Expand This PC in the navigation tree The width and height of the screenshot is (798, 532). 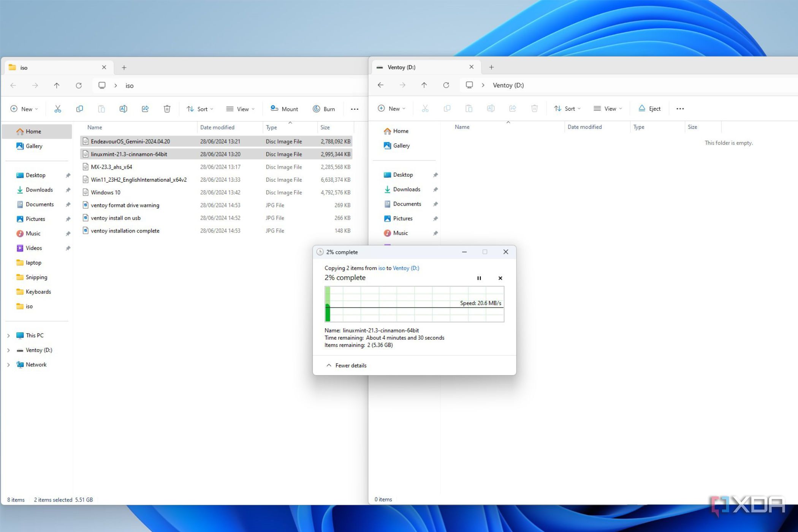tap(8, 336)
